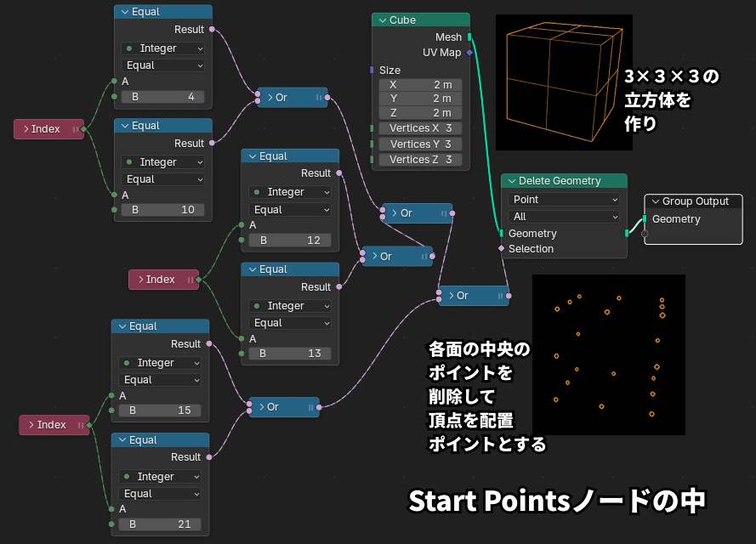Click the Size vector socket on Cube

point(372,70)
